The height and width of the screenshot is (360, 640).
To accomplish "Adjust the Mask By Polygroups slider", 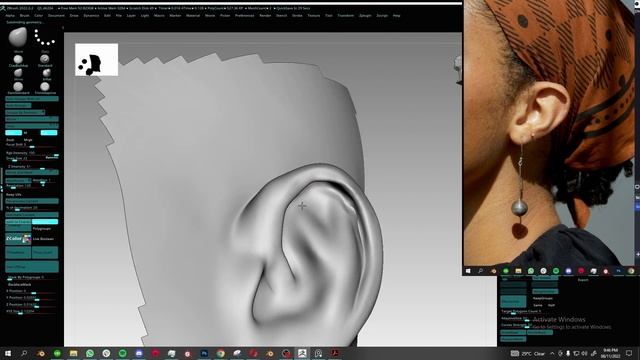I will tap(31, 278).
